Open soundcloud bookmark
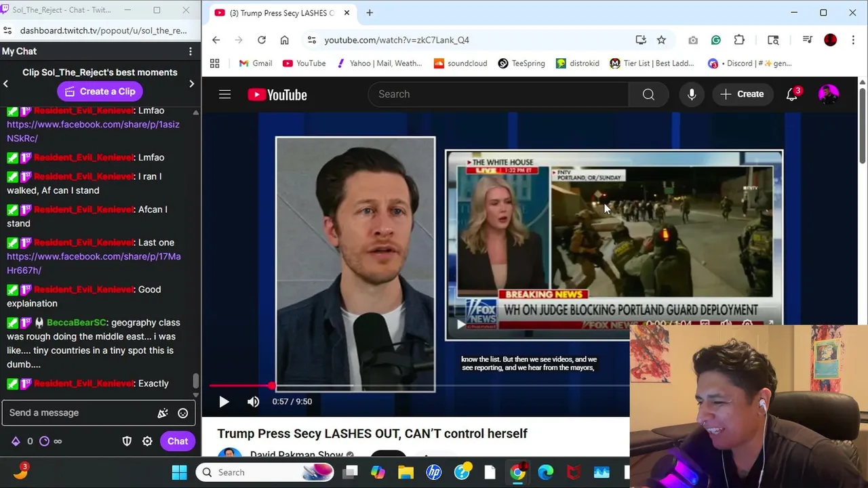 460,64
